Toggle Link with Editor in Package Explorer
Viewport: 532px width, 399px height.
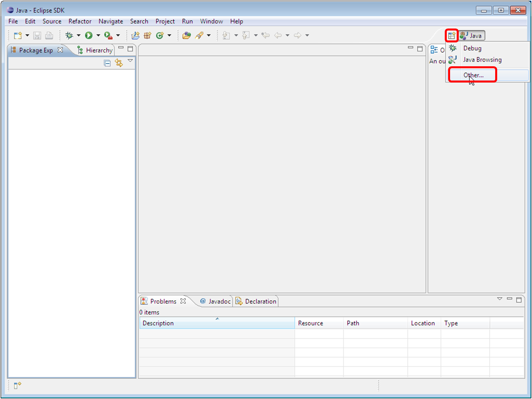pyautogui.click(x=119, y=63)
